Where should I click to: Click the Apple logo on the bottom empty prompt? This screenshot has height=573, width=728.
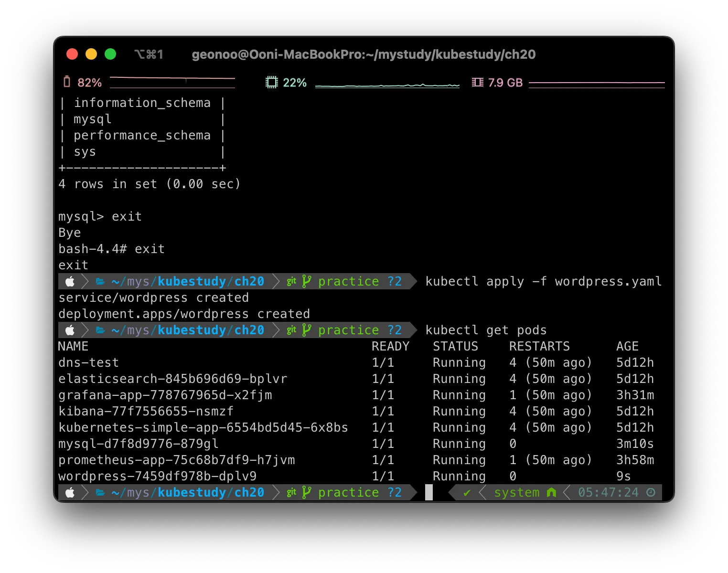pos(70,493)
